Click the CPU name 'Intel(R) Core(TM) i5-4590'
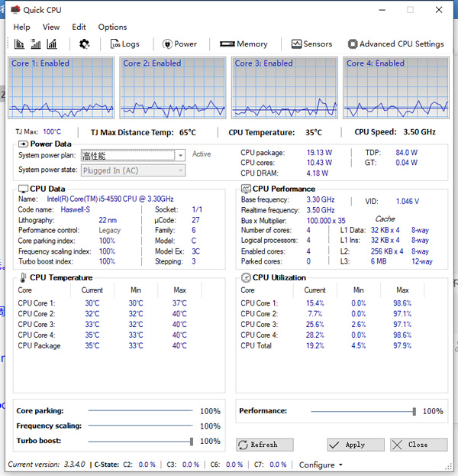 pyautogui.click(x=110, y=199)
